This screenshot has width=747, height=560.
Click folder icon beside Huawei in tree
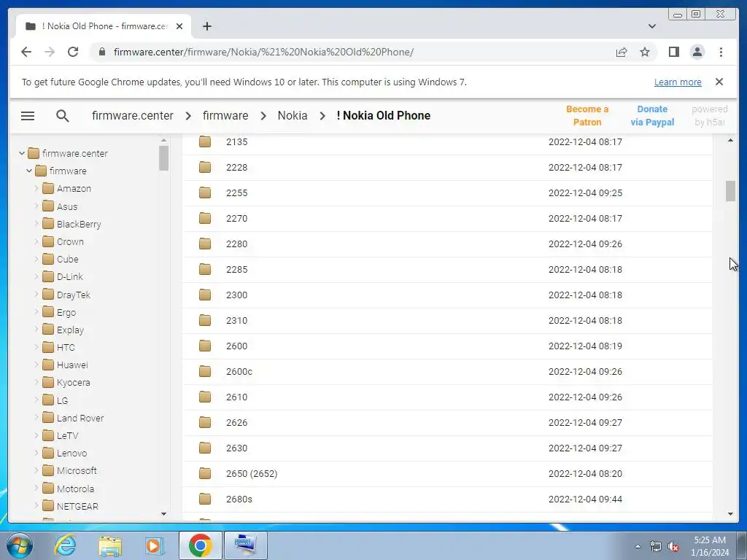click(48, 365)
